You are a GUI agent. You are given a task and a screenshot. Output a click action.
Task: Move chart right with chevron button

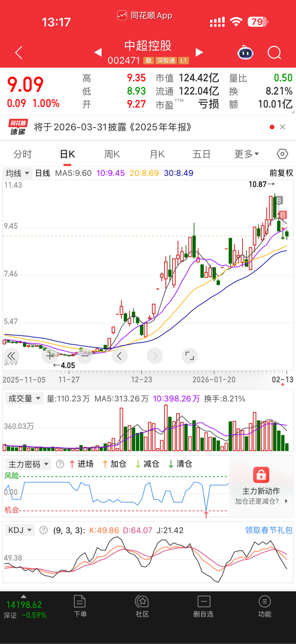click(x=155, y=356)
